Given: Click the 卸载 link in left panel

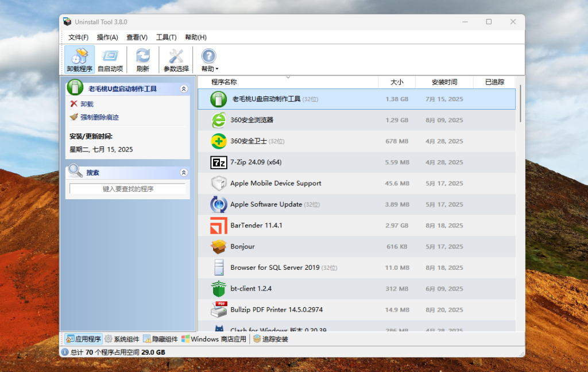Looking at the screenshot, I should tap(87, 104).
